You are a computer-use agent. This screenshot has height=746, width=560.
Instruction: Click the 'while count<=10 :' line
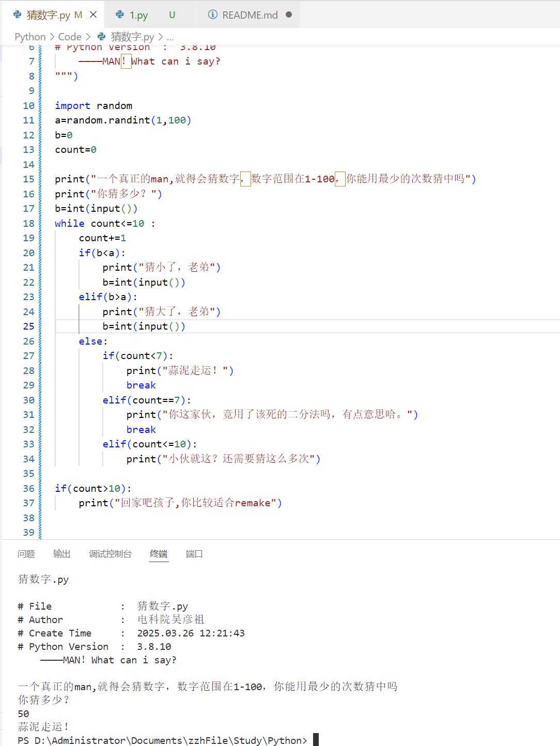(x=105, y=223)
